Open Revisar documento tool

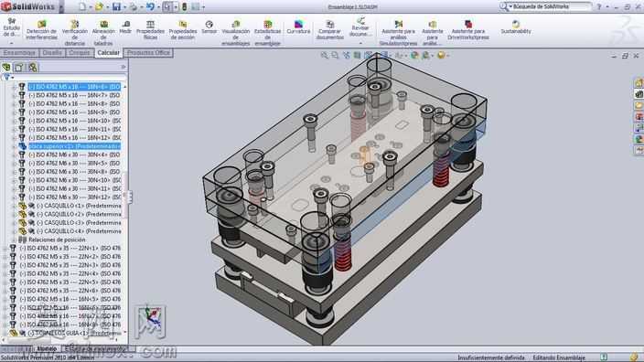pos(360,27)
